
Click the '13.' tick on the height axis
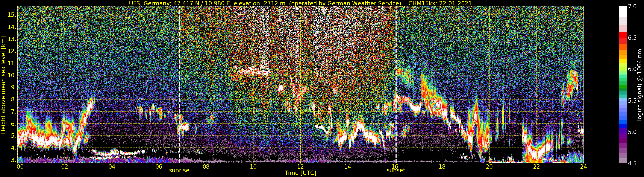12,39
